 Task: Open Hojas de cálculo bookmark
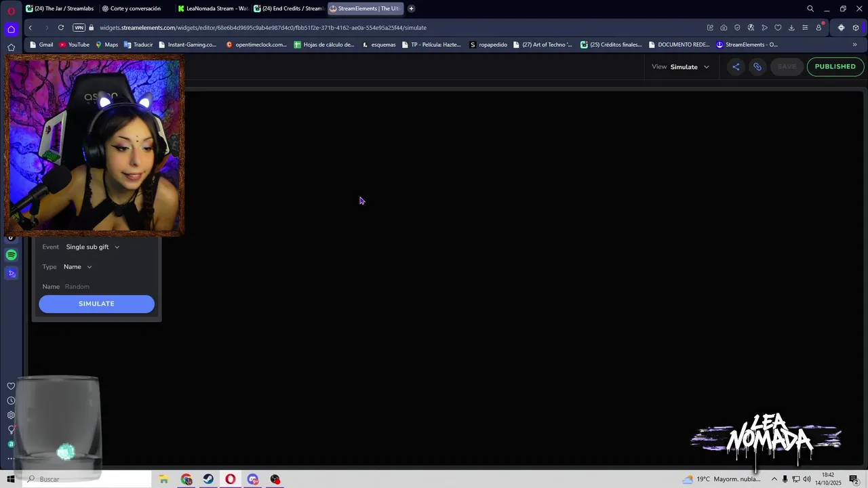[324, 45]
